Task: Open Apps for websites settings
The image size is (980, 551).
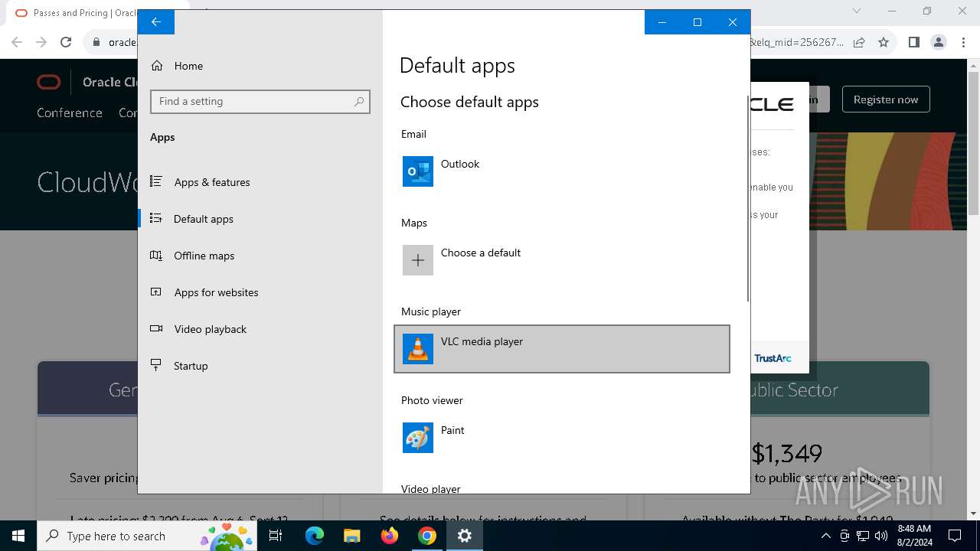Action: (260, 292)
